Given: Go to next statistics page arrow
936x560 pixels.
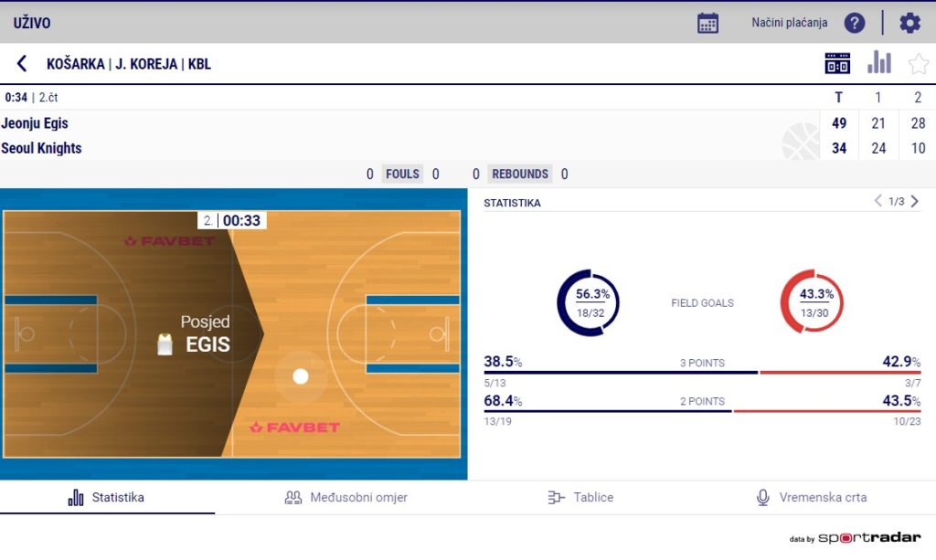Looking at the screenshot, I should point(915,201).
